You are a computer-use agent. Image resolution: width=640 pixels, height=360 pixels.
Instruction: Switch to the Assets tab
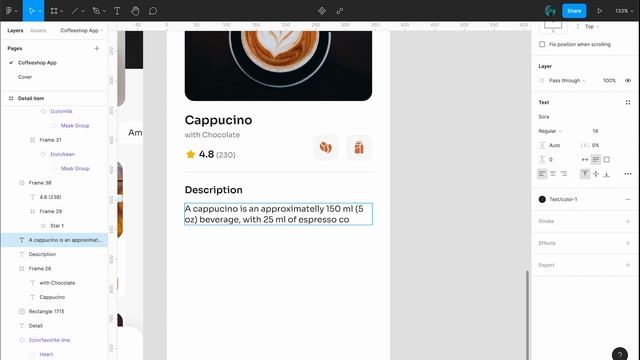click(38, 31)
